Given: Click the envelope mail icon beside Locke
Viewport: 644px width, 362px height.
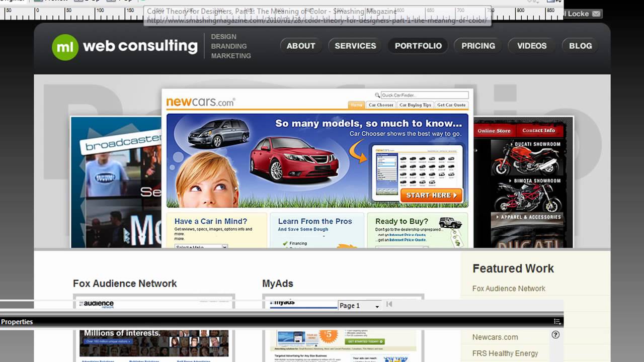Looking at the screenshot, I should click(596, 14).
